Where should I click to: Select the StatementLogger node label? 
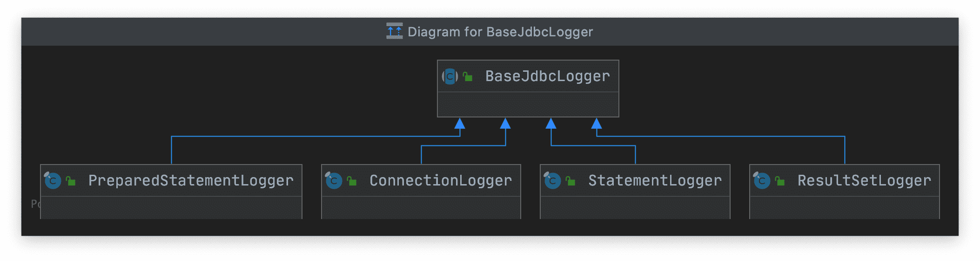click(x=655, y=181)
